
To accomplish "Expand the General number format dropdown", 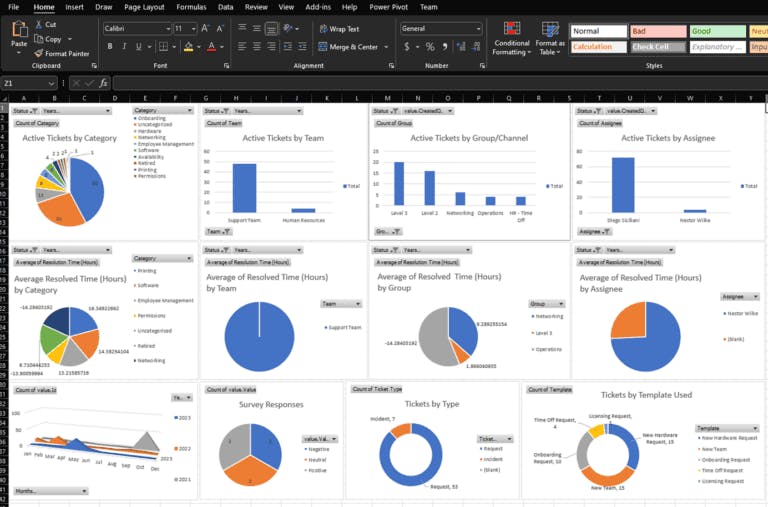I will point(478,29).
